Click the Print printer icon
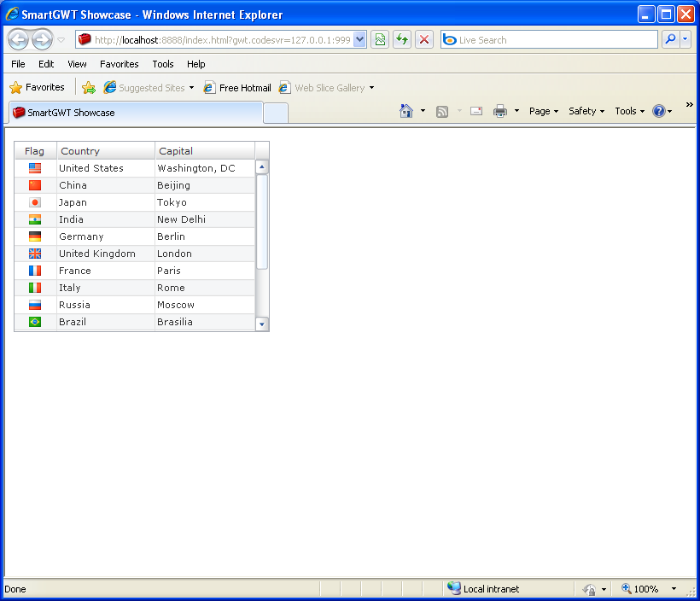The image size is (700, 601). [500, 111]
